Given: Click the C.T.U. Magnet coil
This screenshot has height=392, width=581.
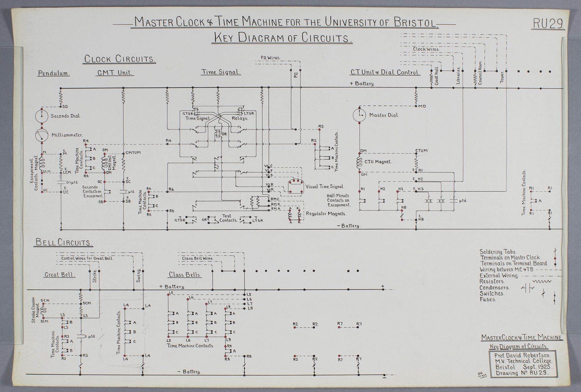Looking at the screenshot, I should coord(360,162).
